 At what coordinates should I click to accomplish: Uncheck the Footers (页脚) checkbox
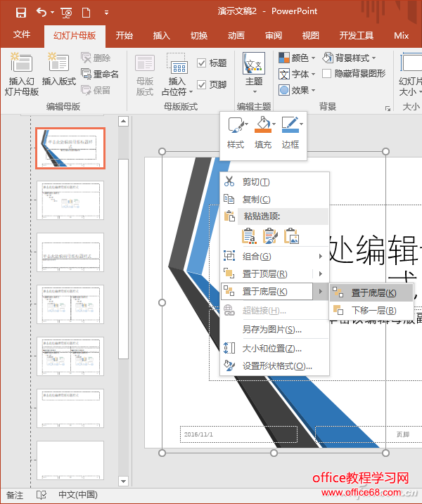pyautogui.click(x=202, y=84)
